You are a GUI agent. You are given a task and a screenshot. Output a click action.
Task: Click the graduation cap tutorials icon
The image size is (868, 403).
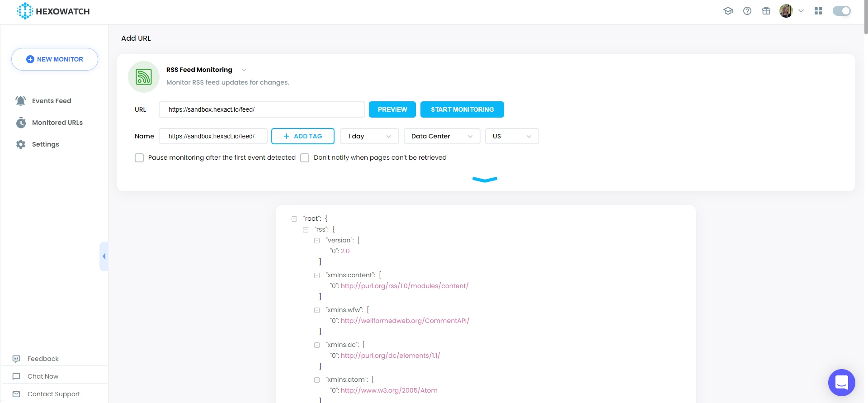pos(728,11)
